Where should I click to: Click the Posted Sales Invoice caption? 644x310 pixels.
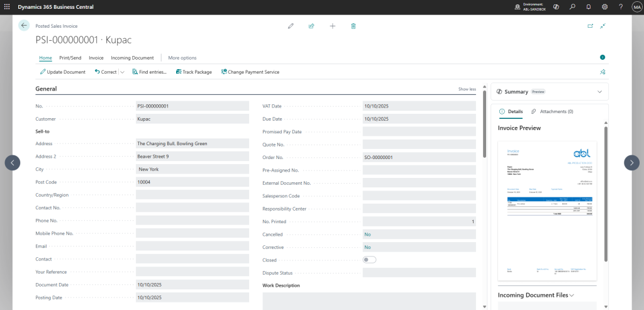56,26
